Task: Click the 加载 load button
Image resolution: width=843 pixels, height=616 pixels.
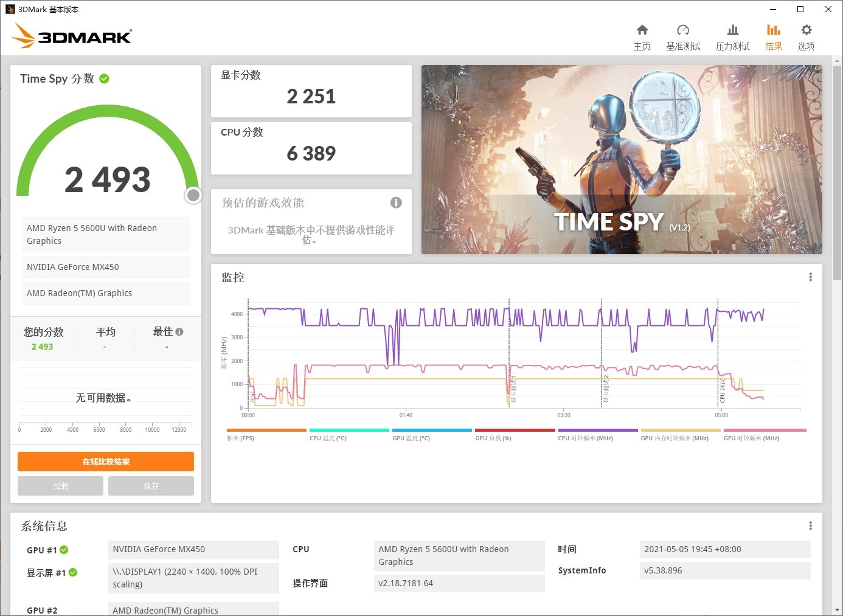Action: coord(60,486)
